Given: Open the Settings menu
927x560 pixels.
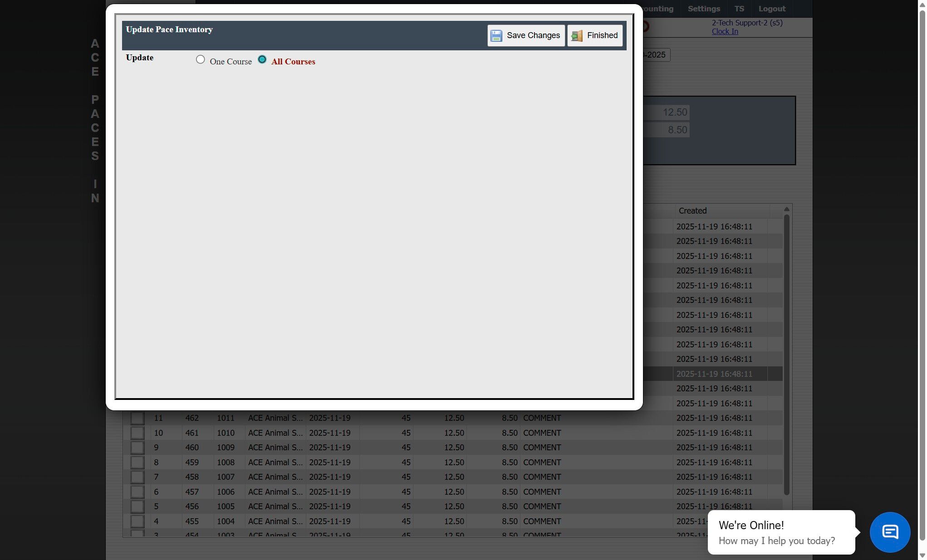Looking at the screenshot, I should pos(703,9).
